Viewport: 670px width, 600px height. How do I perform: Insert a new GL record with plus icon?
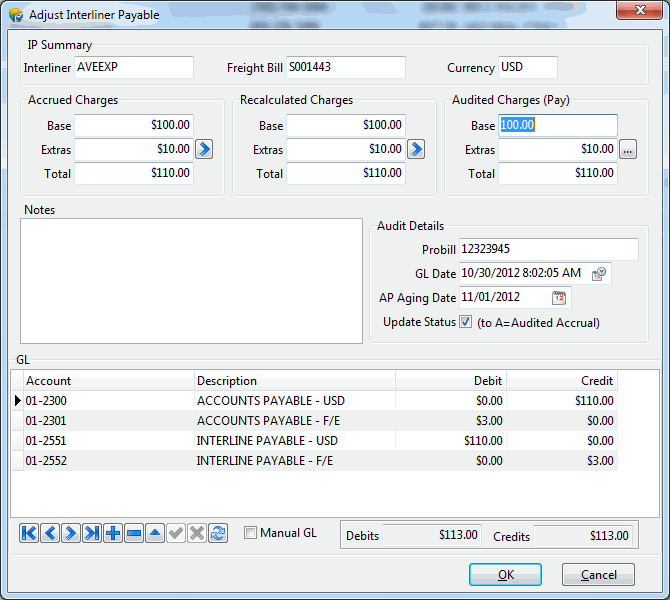113,533
